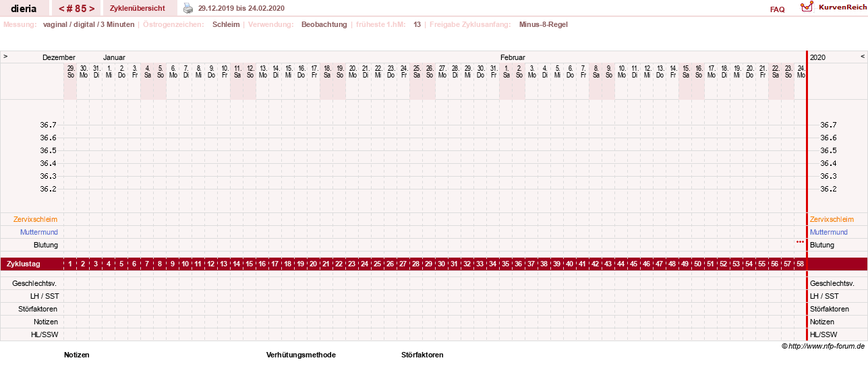Click the right-hand Muttermund row label
868x381 pixels.
point(829,232)
